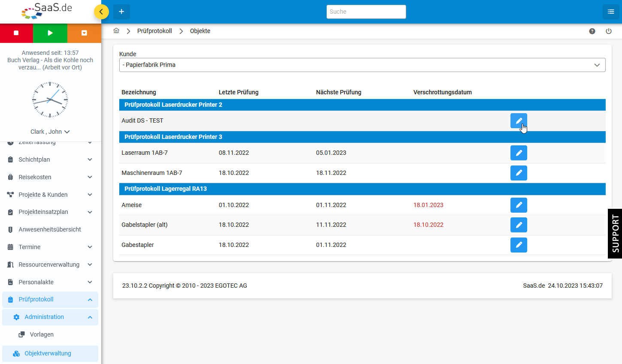Click Prüfprotokoll Laserdrucker Printer 2 group header

tap(362, 105)
